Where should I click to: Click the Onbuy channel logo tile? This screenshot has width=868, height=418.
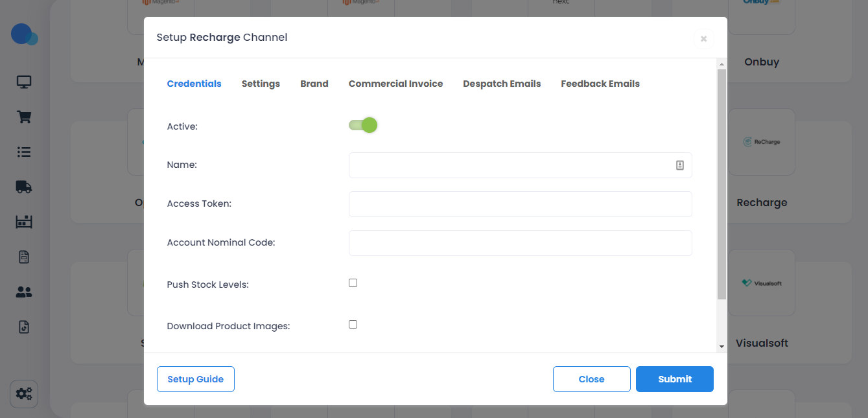pyautogui.click(x=762, y=17)
